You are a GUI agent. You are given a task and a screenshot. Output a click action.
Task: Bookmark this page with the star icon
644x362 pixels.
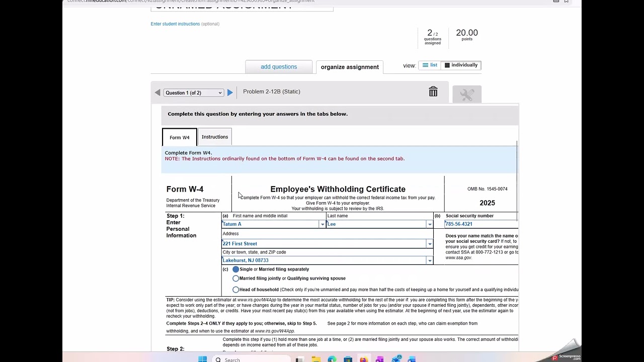(x=566, y=1)
